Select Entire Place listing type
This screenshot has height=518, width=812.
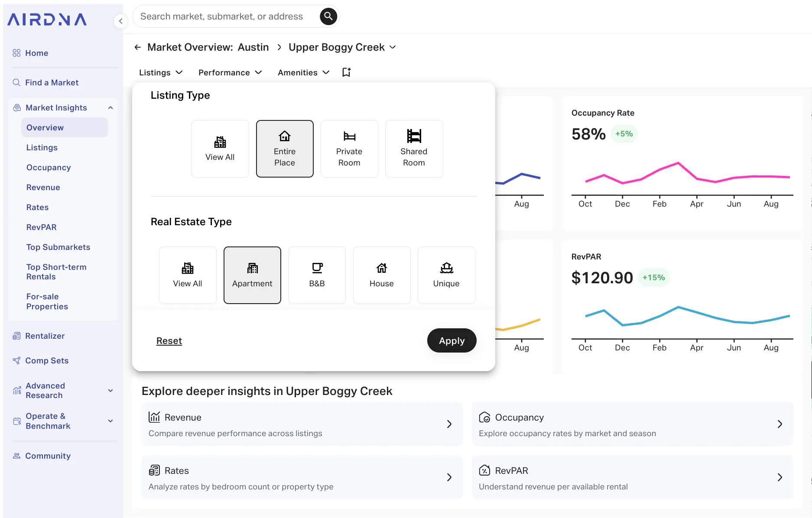pyautogui.click(x=285, y=149)
